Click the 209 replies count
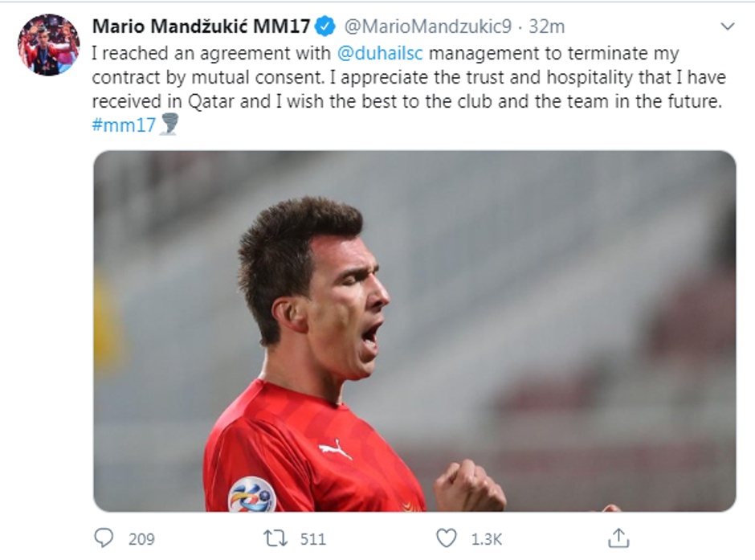755x560 pixels. pyautogui.click(x=141, y=539)
